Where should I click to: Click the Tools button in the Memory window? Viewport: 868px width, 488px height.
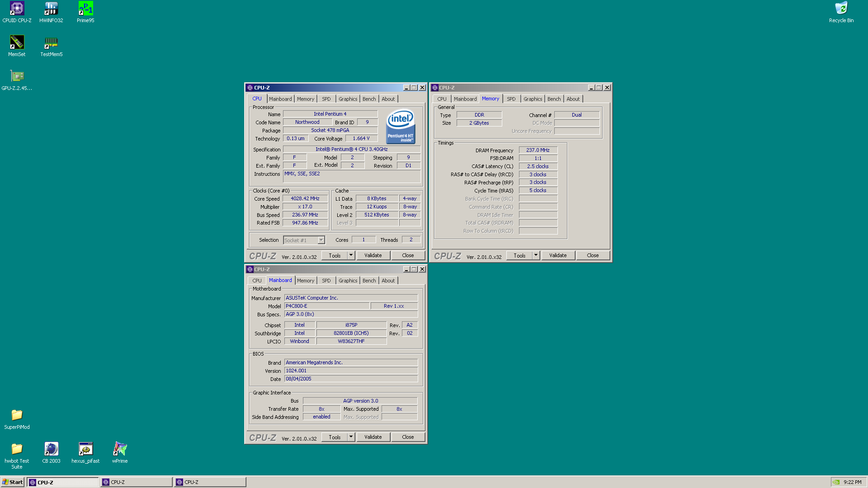pos(519,255)
